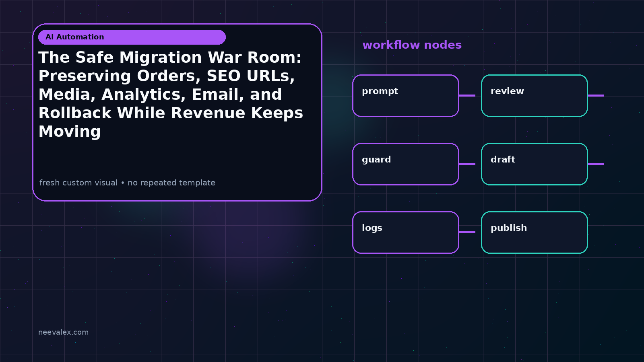Screen dimensions: 644x362
Task: Select the review workflow node
Action: click(x=535, y=96)
